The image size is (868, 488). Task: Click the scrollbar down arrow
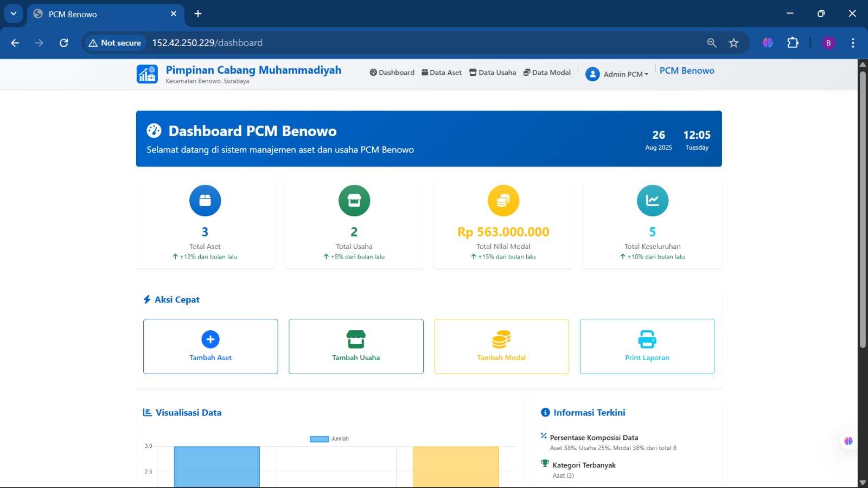click(863, 482)
